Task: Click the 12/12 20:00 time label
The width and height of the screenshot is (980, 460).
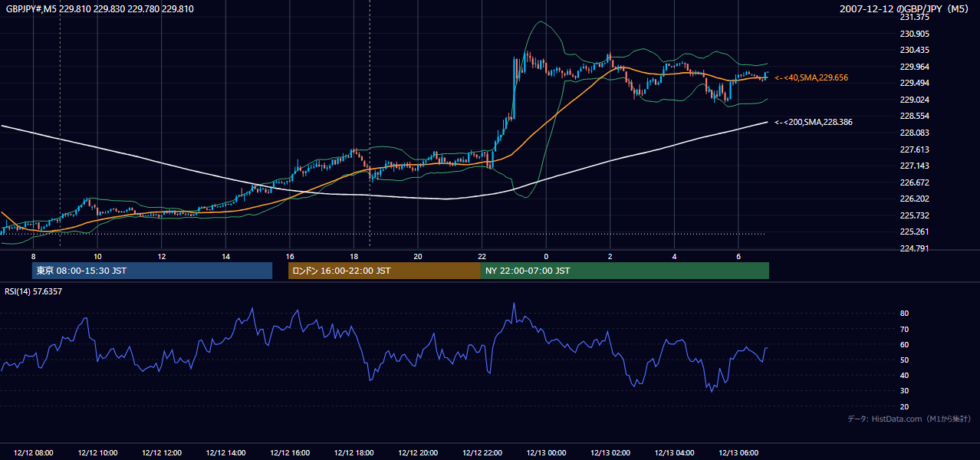Action: click(418, 453)
